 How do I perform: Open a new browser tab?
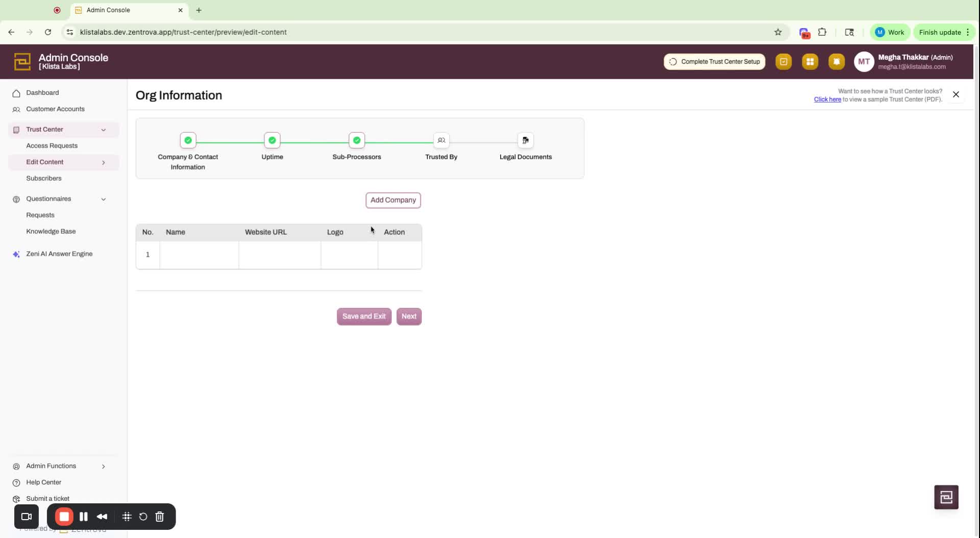tap(199, 10)
